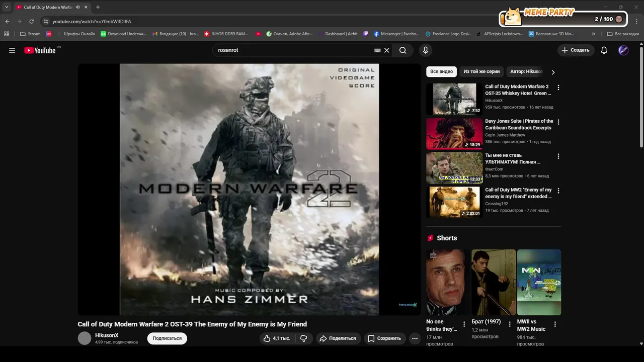Viewport: 644px width, 362px height.
Task: Open the on-screen keyboard icon in search
Action: 377,50
